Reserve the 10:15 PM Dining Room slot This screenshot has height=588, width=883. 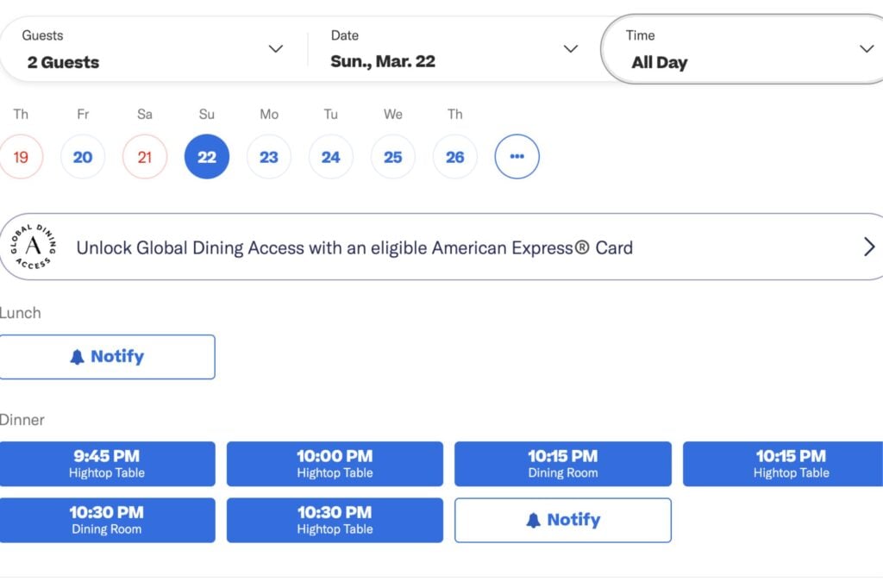point(562,464)
